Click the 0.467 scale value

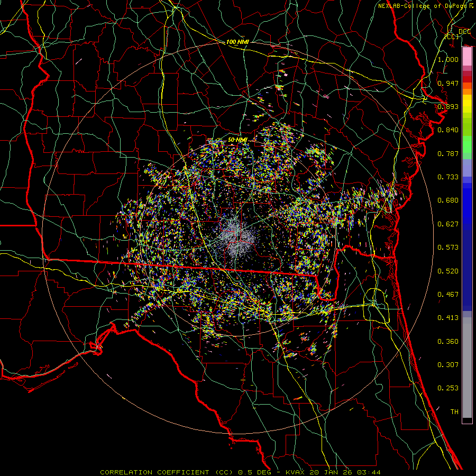click(448, 295)
